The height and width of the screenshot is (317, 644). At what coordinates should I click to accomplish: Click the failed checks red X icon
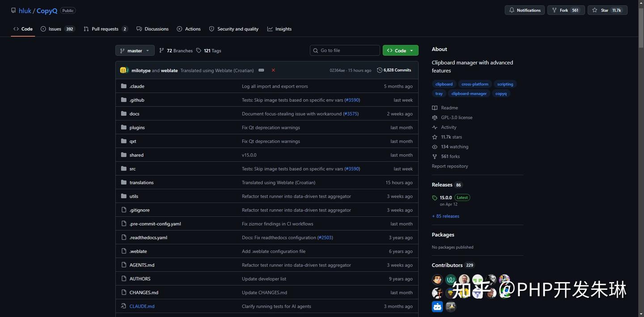click(273, 70)
